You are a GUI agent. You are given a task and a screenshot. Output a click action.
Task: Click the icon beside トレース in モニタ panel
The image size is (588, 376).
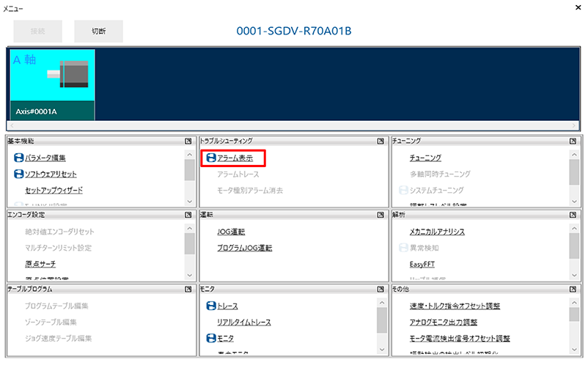point(211,306)
